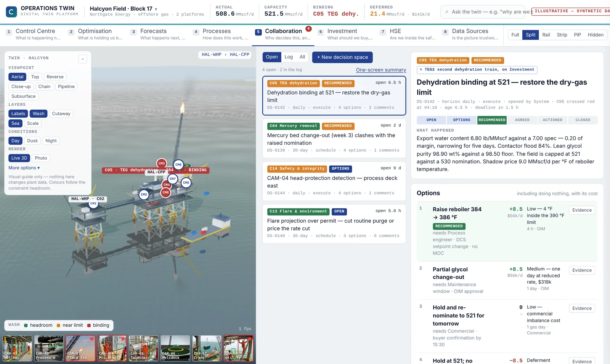The width and height of the screenshot is (610, 364).
Task: Click the number 8 badge of Data Sources
Action: pos(445,32)
